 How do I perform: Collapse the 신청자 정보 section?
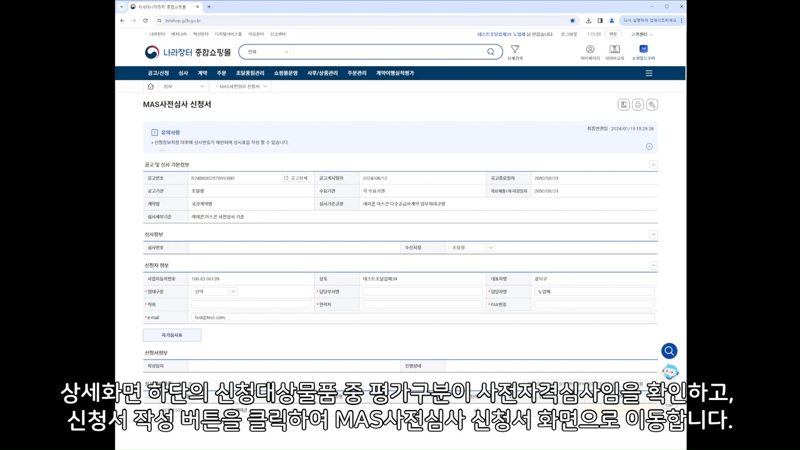pyautogui.click(x=653, y=266)
